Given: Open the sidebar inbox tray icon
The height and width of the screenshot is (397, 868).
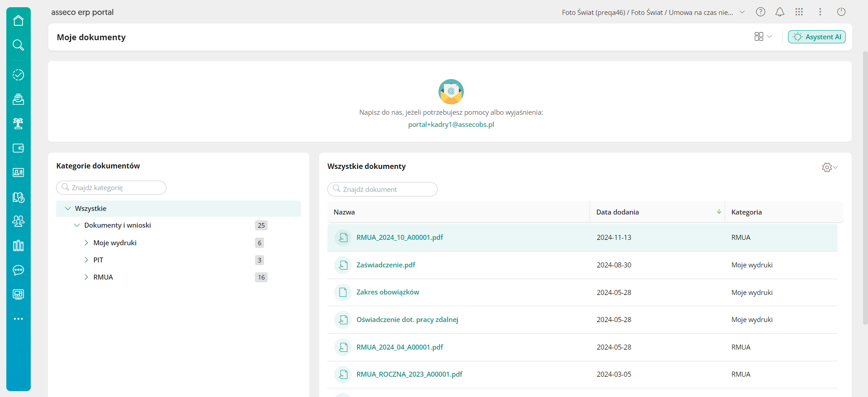Looking at the screenshot, I should pos(19,99).
